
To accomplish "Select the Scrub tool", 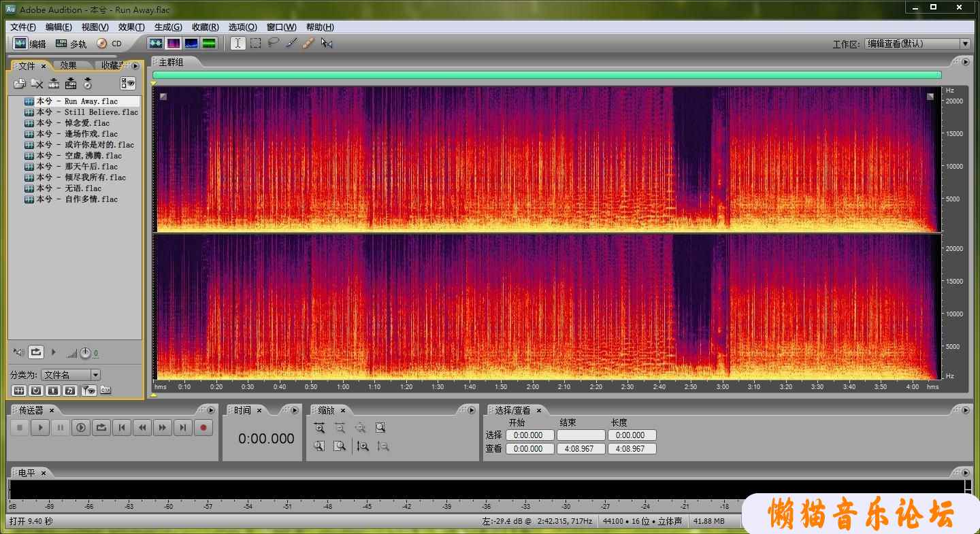I will pos(327,43).
